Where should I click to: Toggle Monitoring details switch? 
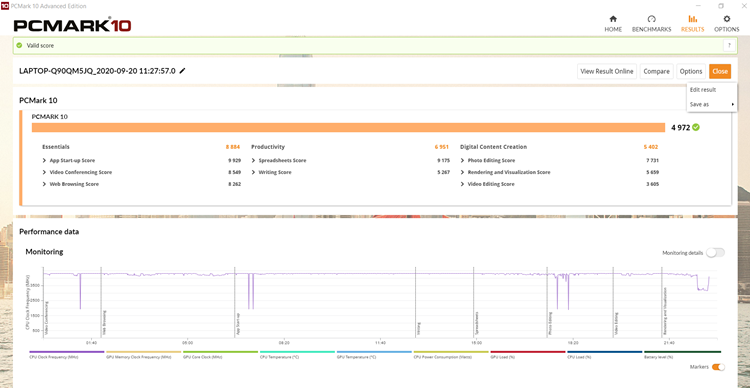(x=716, y=253)
